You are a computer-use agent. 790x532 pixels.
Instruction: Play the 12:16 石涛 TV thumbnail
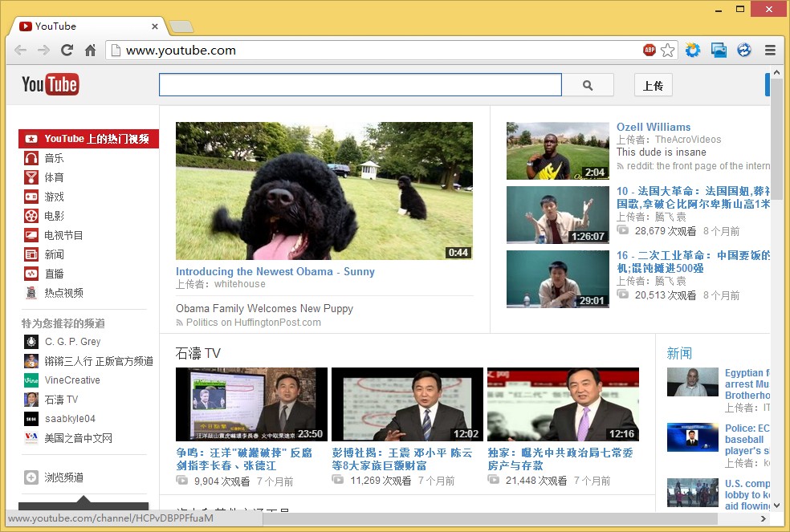click(x=563, y=404)
